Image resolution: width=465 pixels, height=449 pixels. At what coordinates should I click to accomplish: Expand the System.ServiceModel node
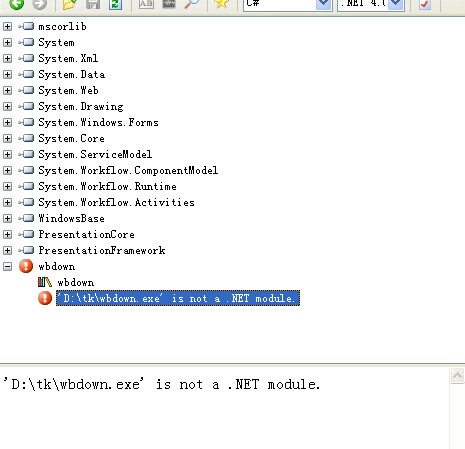click(7, 154)
